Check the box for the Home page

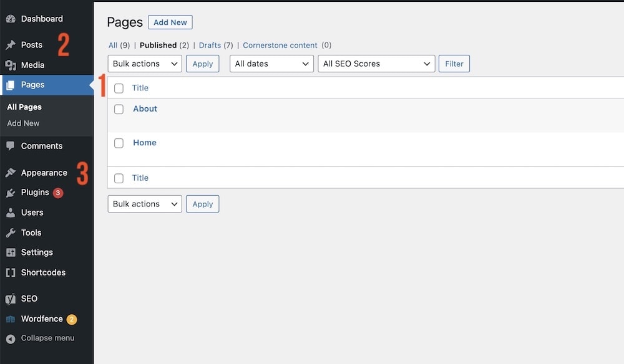(x=119, y=143)
